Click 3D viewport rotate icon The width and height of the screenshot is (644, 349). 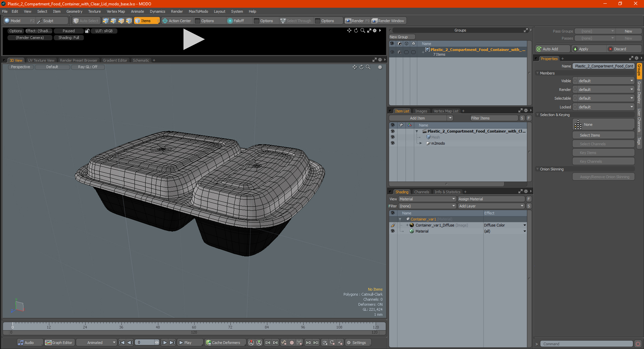point(362,67)
